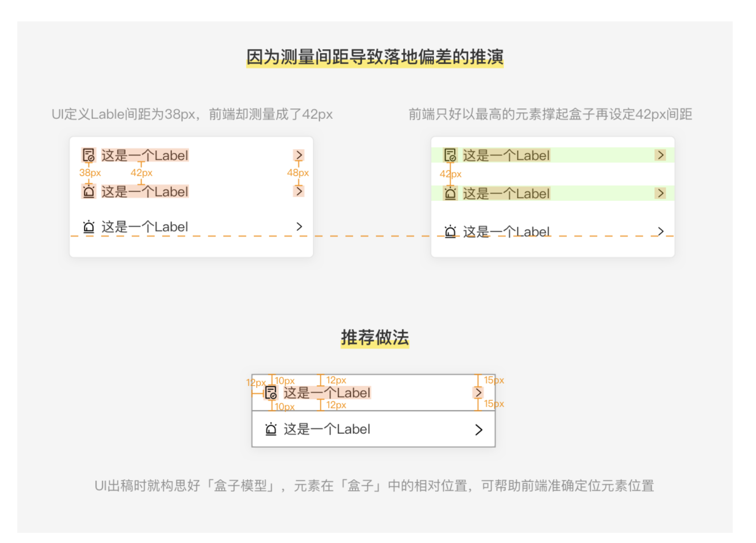Image resolution: width=756 pixels, height=543 pixels.
Task: Open the chevron in the recommended box's lower row
Action: pyautogui.click(x=478, y=430)
